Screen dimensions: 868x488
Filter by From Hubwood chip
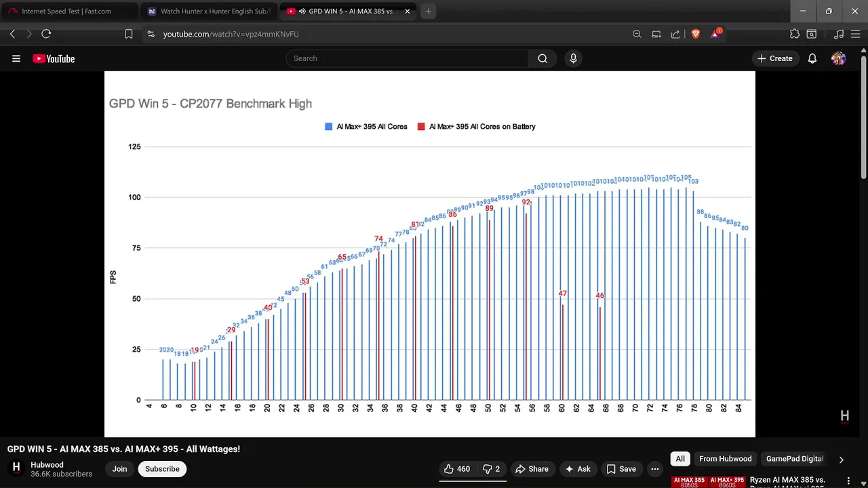click(725, 459)
